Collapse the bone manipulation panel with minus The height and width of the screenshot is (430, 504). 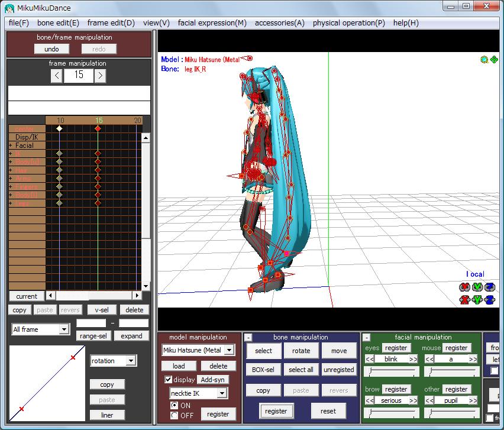248,338
